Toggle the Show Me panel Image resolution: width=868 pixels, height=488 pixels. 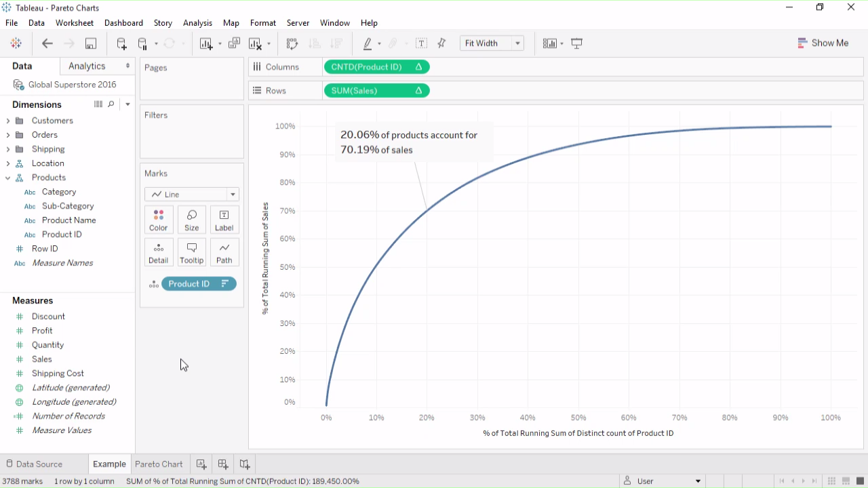click(823, 43)
